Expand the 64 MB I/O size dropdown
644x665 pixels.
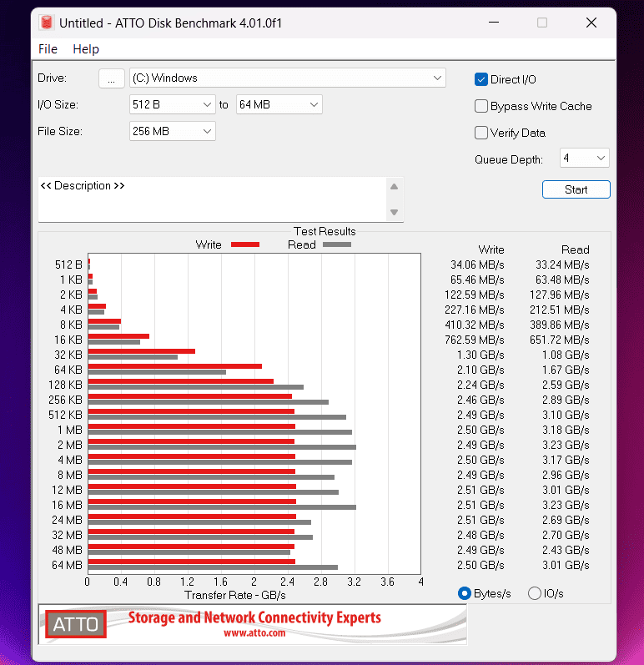click(279, 104)
